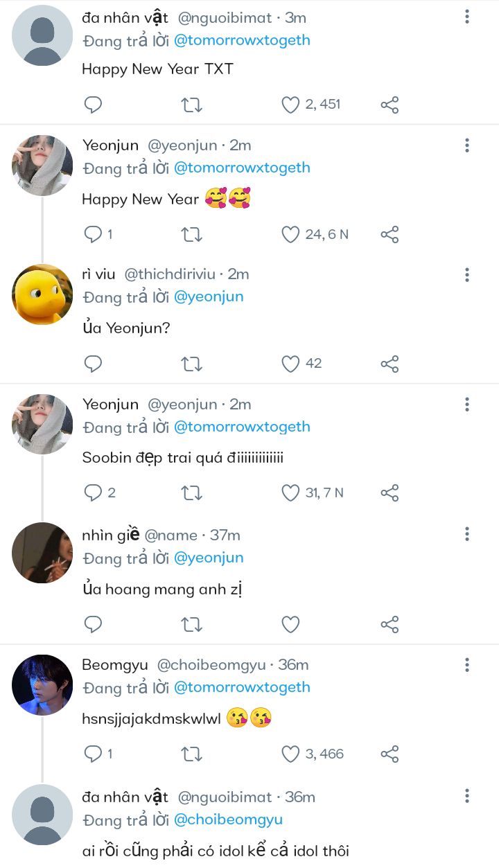499x868 pixels.
Task: Like Yeonjun's 'Soobin đẹp trai' tweet
Action: coord(290,493)
